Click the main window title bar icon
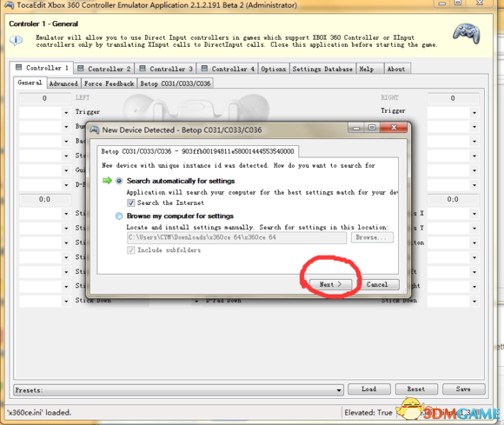504x425 pixels. pyautogui.click(x=9, y=5)
